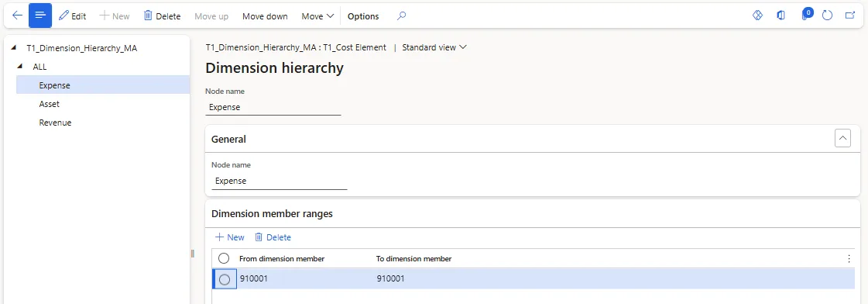868x304 pixels.
Task: Go back using the left arrow icon
Action: (17, 16)
